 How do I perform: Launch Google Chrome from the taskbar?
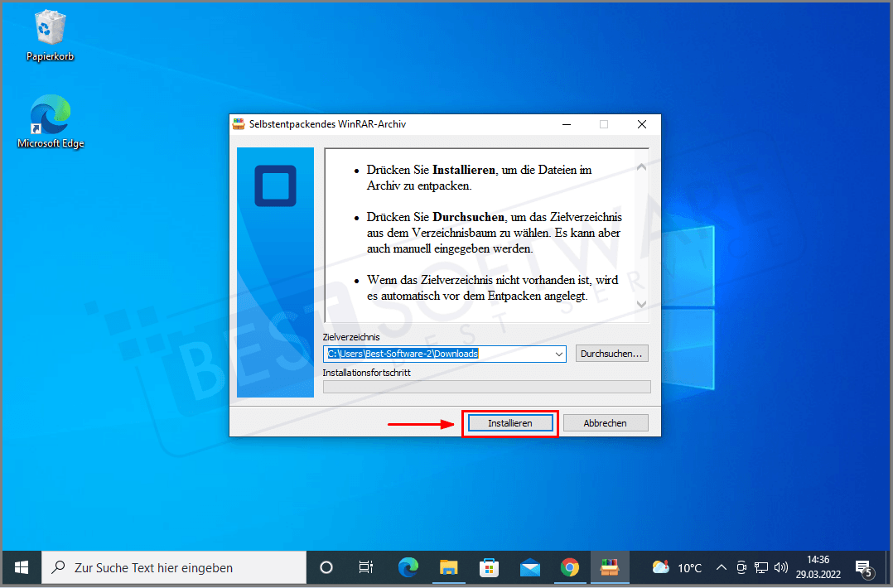click(x=570, y=567)
